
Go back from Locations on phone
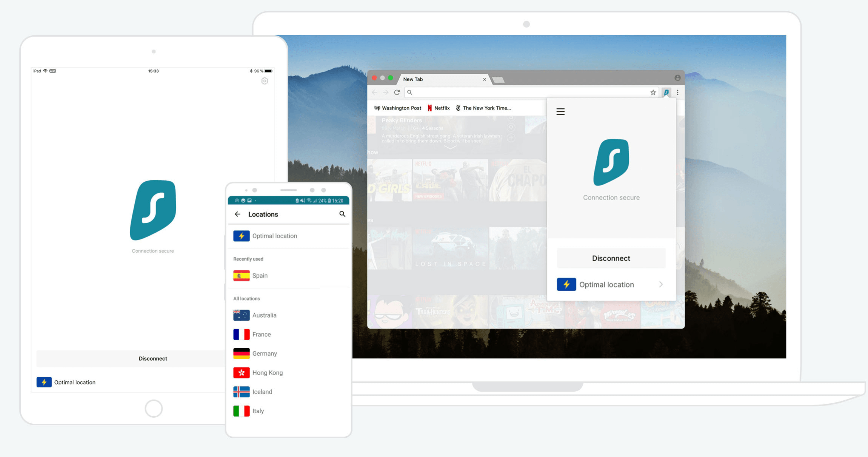point(237,214)
